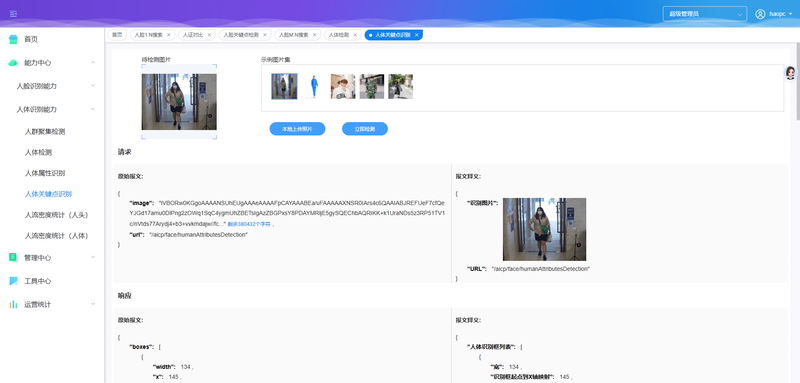
Task: Select fifth sample thumbnail of street pedestrian
Action: pos(401,86)
